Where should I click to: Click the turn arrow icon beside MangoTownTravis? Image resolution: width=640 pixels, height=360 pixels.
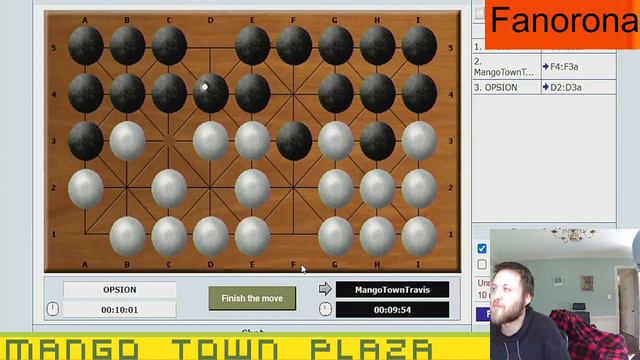(x=325, y=289)
